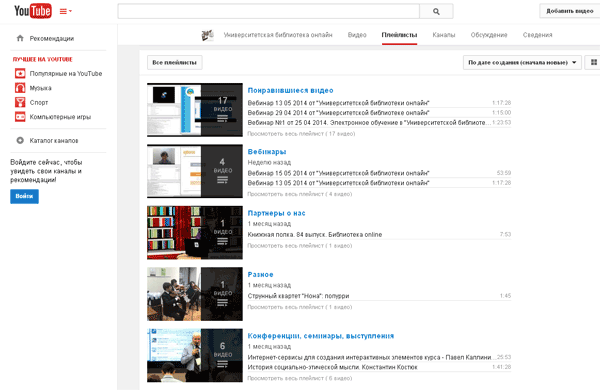This screenshot has height=390, width=600.
Task: Select the Музыка headphones icon
Action: tap(20, 88)
